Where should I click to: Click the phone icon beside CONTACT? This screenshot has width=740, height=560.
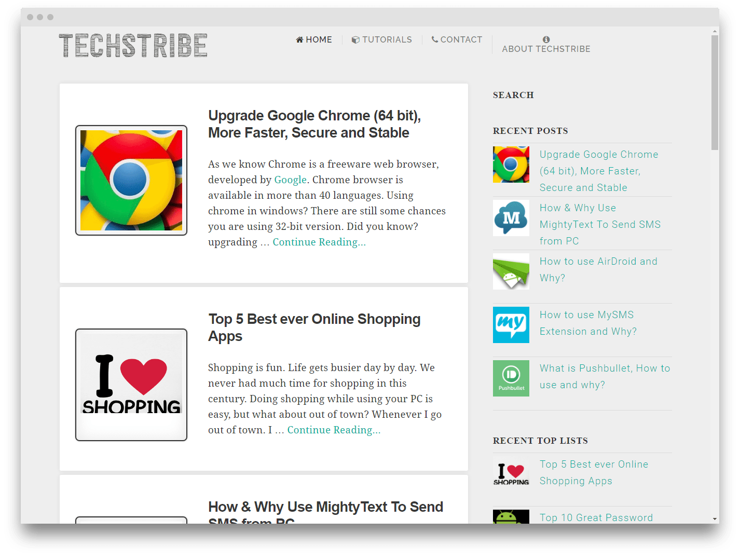click(435, 39)
